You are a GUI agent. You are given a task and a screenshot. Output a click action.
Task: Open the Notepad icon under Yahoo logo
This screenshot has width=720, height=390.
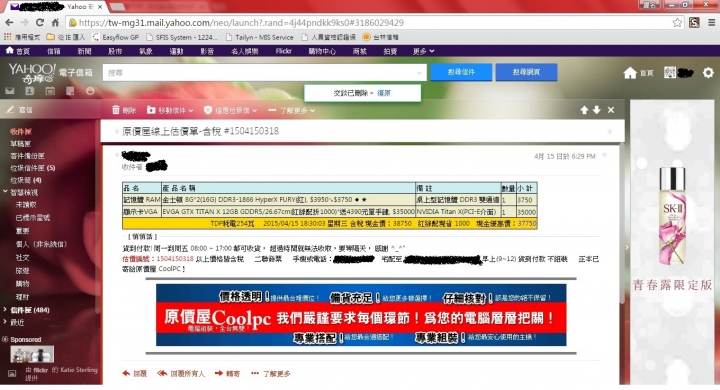pyautogui.click(x=70, y=91)
